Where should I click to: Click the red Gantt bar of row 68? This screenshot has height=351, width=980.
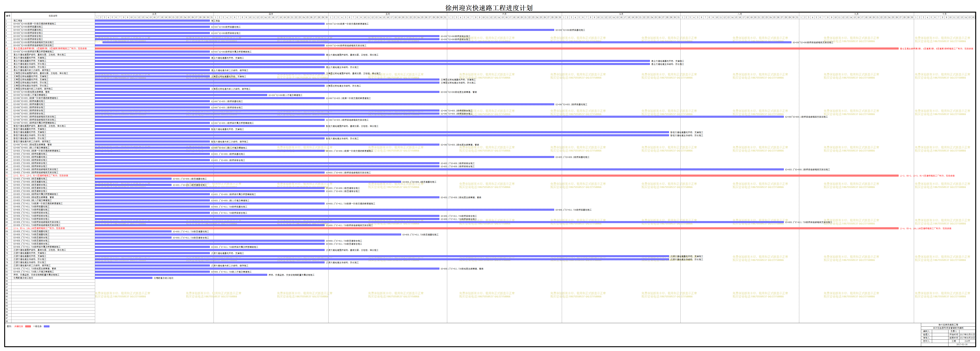coord(497,228)
